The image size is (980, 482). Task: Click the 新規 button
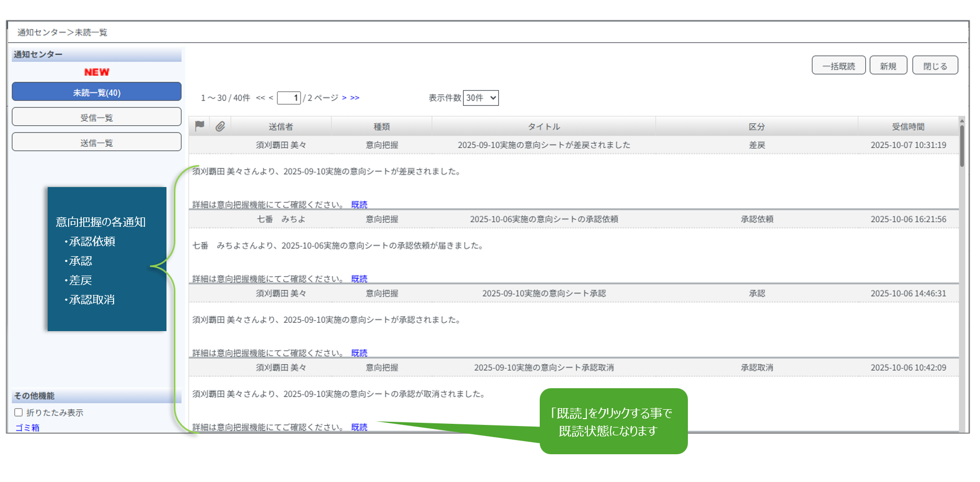point(888,66)
